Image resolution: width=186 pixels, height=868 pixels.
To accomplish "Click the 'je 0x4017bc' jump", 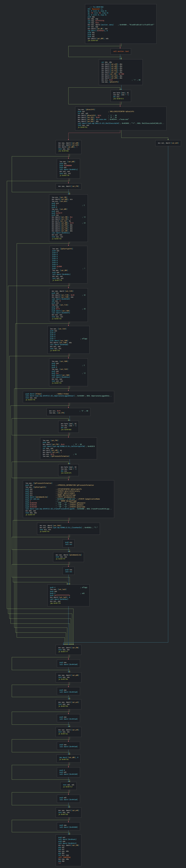I will (x=64, y=759).
